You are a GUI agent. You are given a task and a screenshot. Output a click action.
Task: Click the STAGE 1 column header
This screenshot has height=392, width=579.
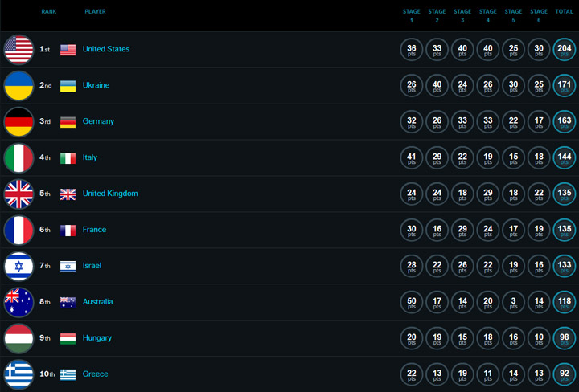pos(412,16)
